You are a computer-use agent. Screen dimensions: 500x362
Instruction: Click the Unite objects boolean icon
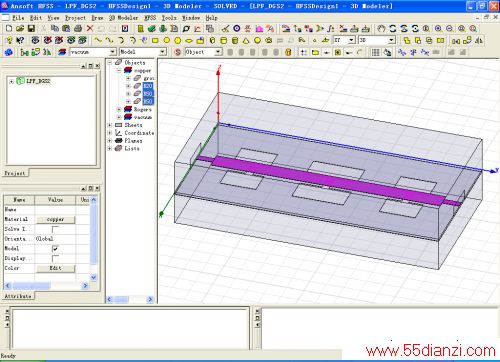tap(407, 41)
